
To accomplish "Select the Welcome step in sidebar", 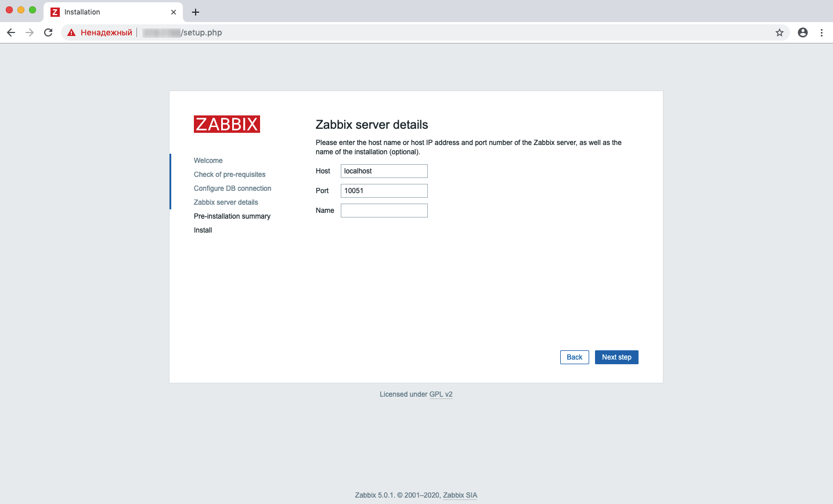I will click(x=208, y=161).
